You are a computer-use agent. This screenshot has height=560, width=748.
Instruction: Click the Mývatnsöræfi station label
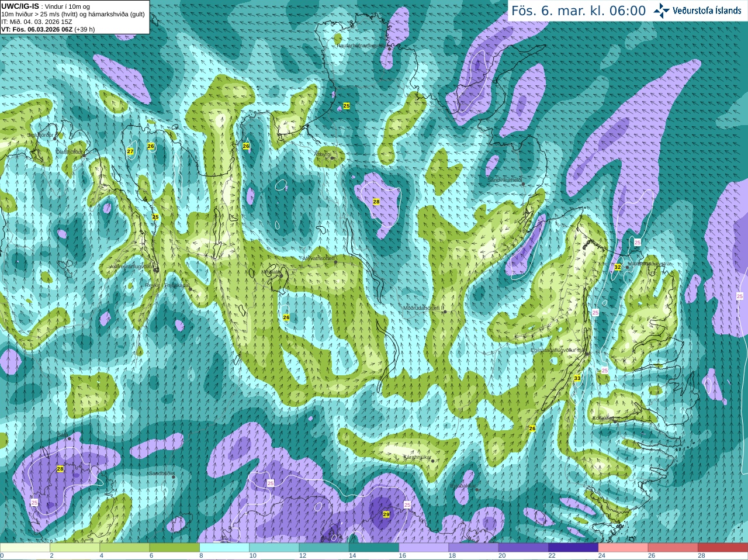318,258
